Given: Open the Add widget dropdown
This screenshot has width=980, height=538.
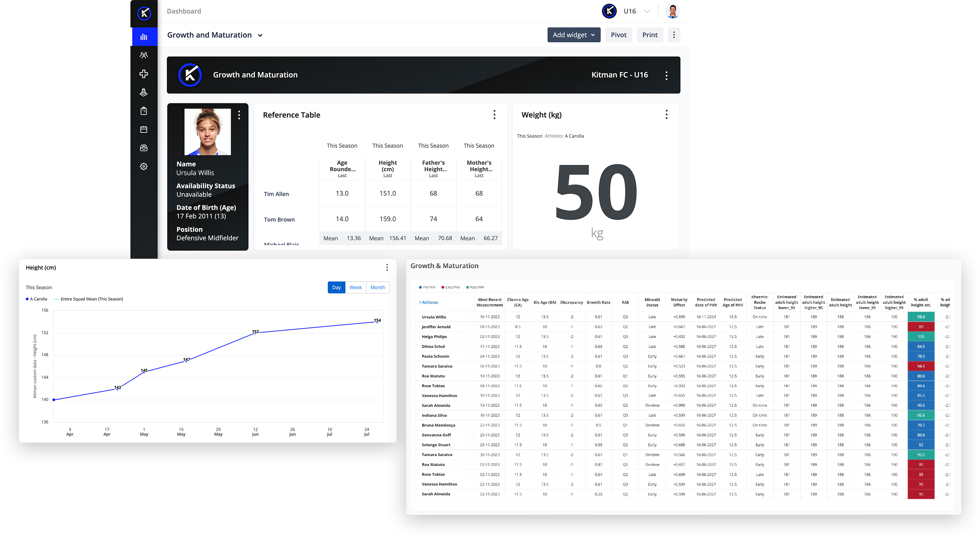Looking at the screenshot, I should 573,35.
